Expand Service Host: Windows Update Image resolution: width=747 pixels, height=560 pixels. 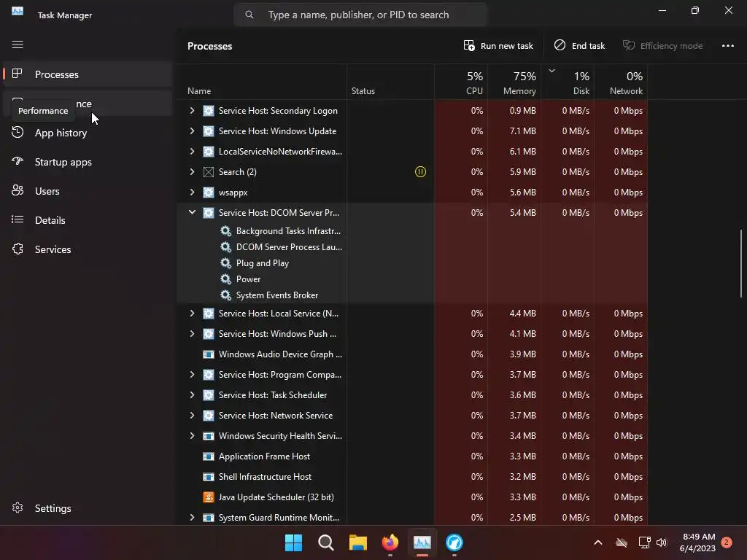click(192, 131)
